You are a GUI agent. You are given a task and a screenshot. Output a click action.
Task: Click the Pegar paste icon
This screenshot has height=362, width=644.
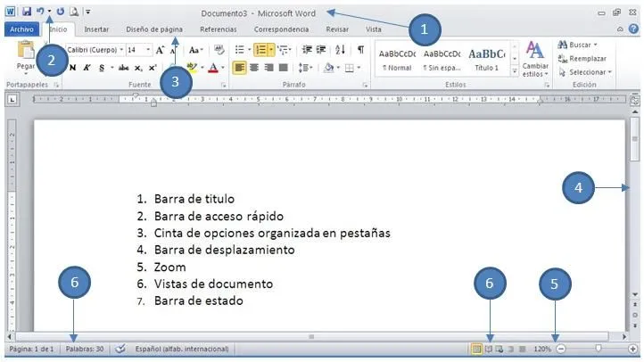26,50
